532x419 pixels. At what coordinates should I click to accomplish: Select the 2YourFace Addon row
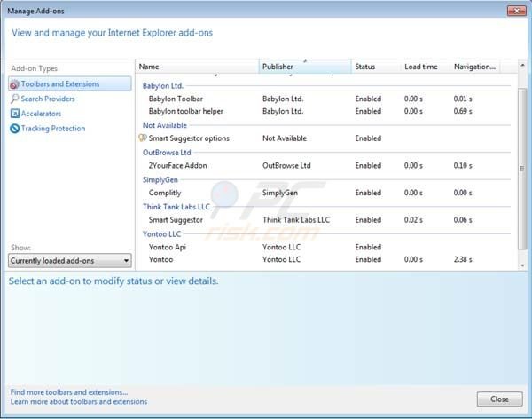pyautogui.click(x=326, y=165)
